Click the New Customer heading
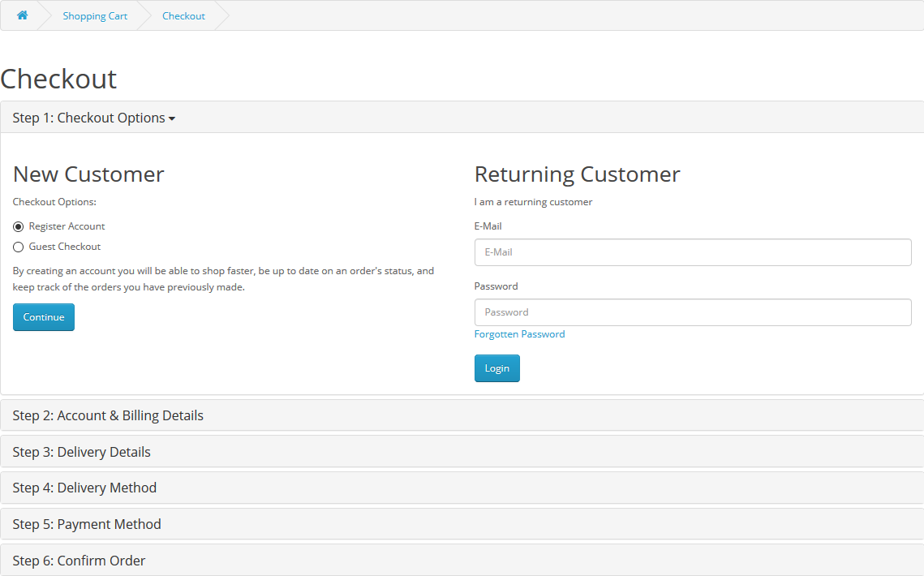 tap(88, 174)
